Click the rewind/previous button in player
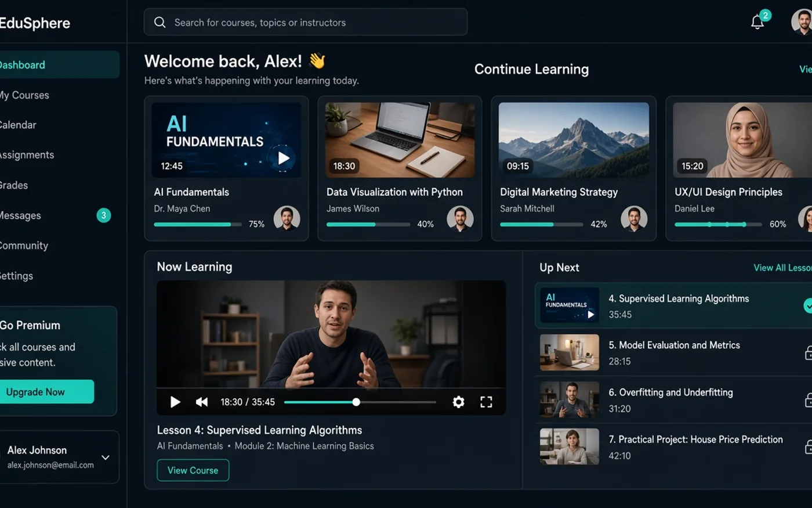The height and width of the screenshot is (508, 812). point(202,402)
